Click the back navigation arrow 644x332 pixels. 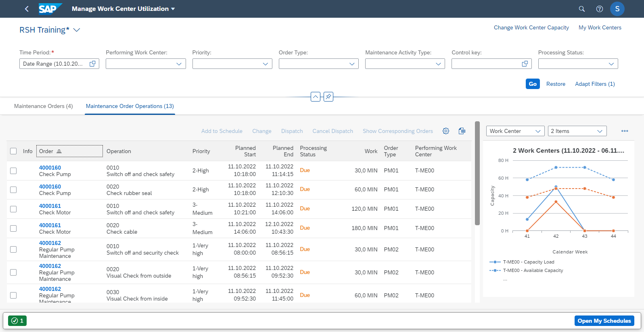click(x=27, y=9)
